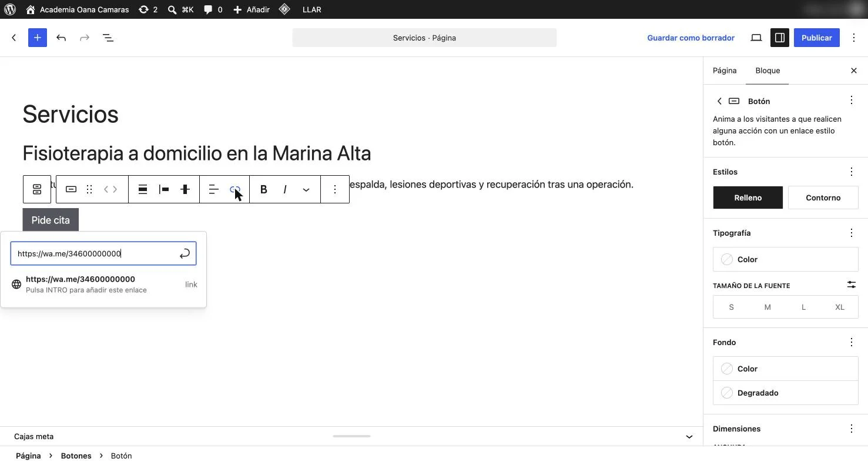This screenshot has height=465, width=868.
Task: Go back with the editor back arrow
Action: coord(14,38)
